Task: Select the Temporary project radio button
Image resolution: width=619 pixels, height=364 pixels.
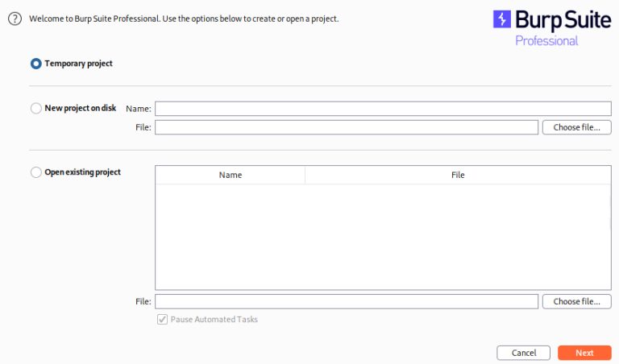Action: (36, 63)
